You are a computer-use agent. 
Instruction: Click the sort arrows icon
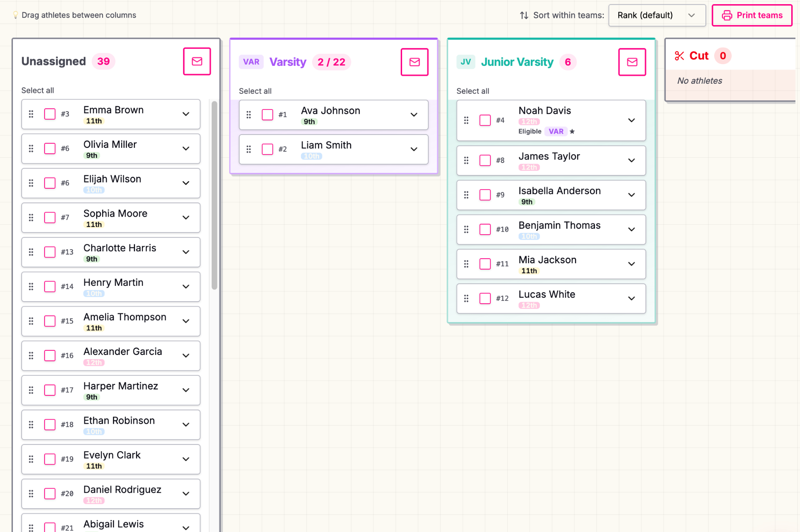tap(524, 15)
